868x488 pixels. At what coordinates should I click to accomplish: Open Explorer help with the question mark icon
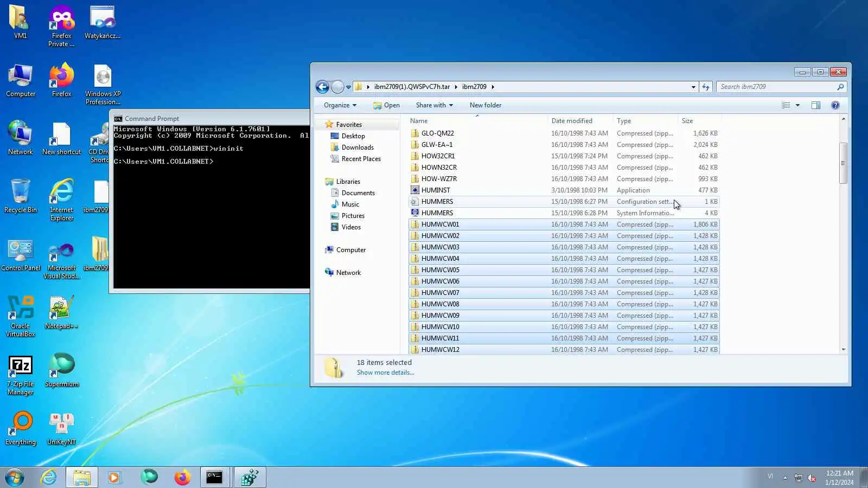pos(835,105)
